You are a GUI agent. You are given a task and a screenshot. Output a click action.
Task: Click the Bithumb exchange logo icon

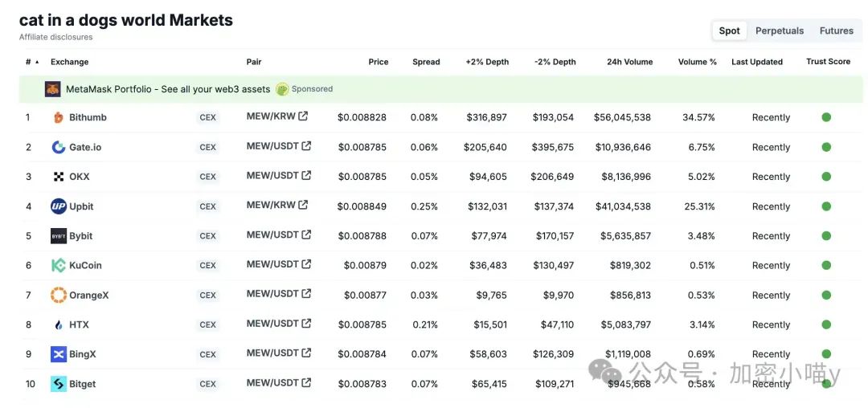pos(59,118)
